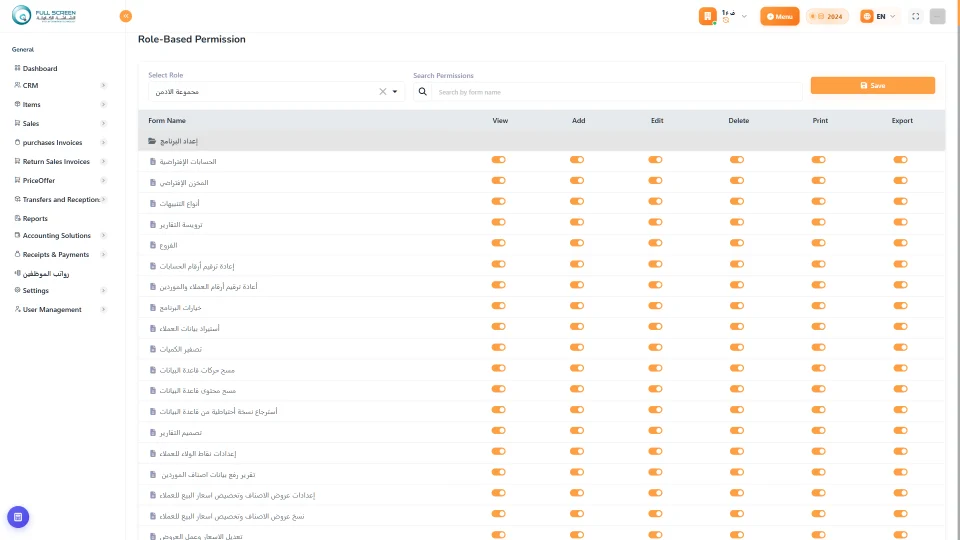Expand the Accounting Solutions chevron

point(103,235)
